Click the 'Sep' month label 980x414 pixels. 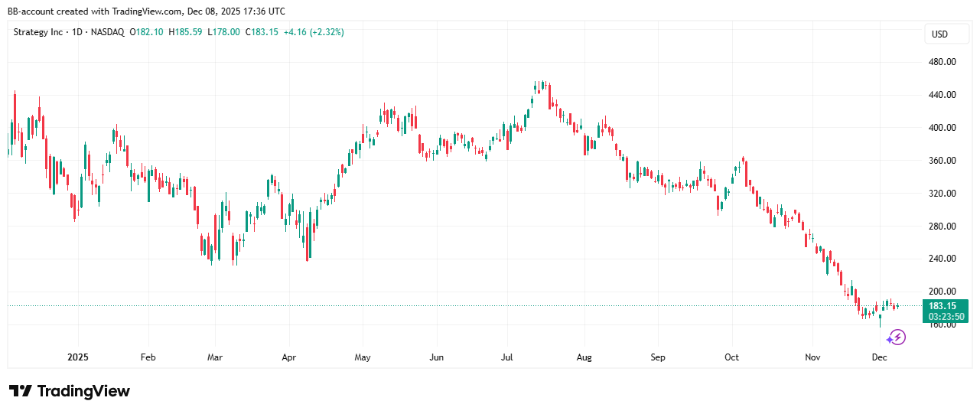[658, 357]
